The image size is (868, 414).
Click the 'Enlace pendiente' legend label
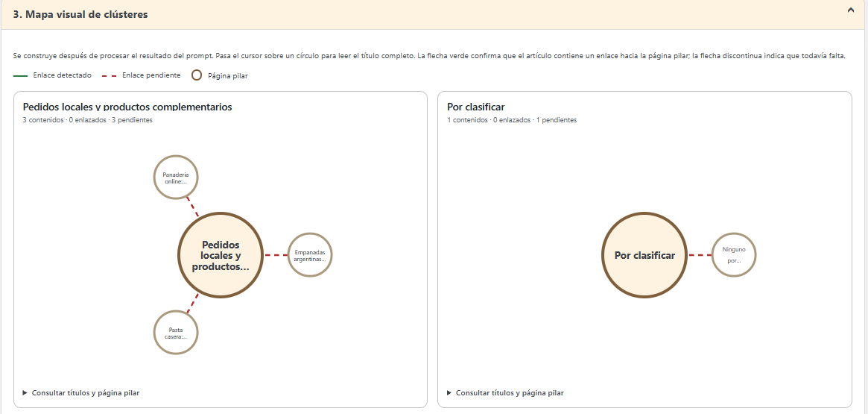point(151,75)
